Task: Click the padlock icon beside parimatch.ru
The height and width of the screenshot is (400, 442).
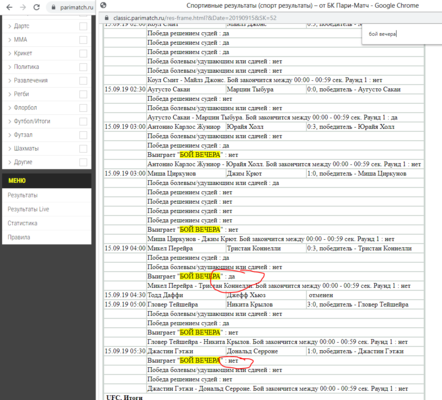Action: tap(53, 7)
